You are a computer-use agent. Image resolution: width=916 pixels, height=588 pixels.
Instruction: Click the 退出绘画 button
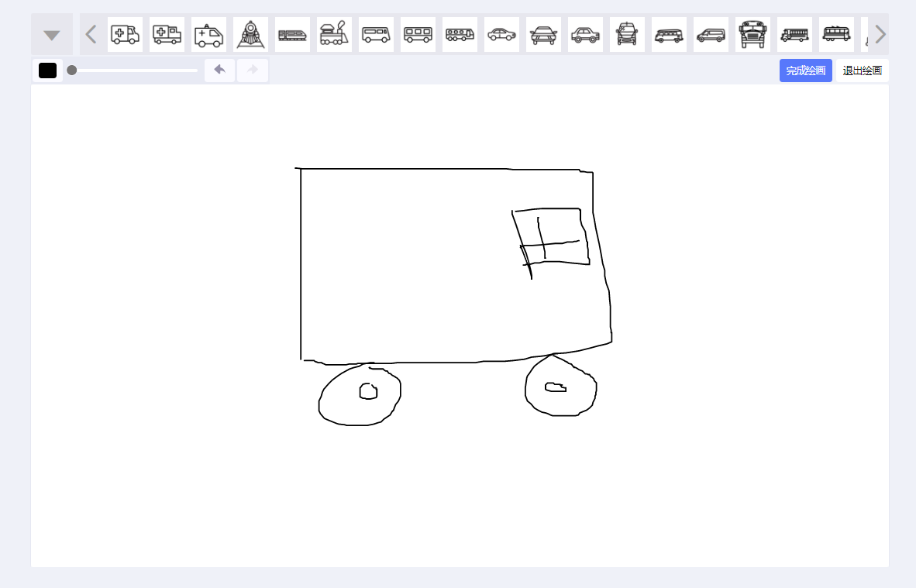click(862, 70)
